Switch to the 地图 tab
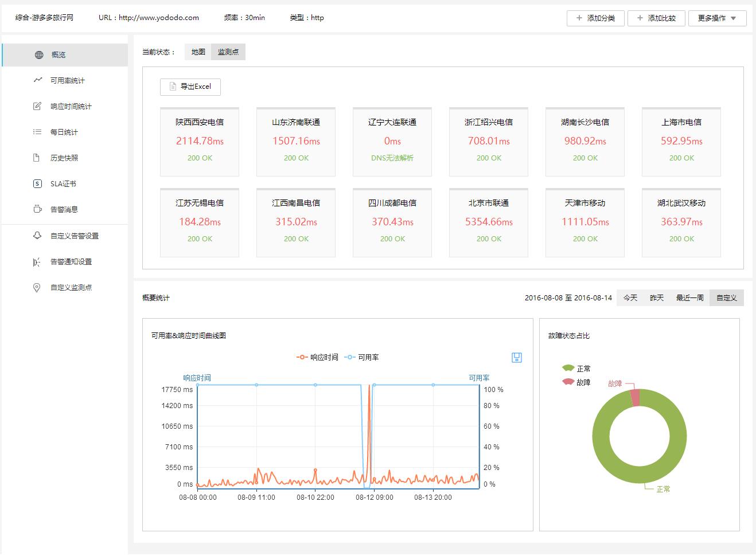 point(198,52)
